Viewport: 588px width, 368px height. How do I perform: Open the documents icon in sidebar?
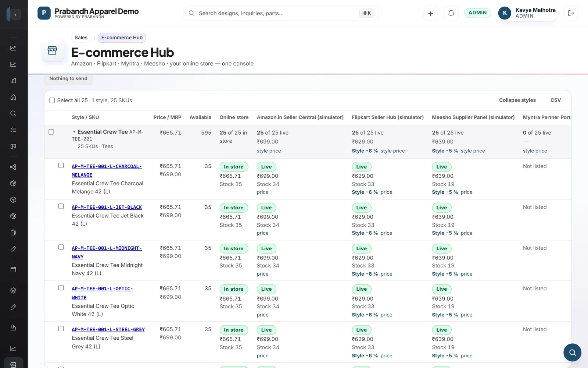(13, 233)
